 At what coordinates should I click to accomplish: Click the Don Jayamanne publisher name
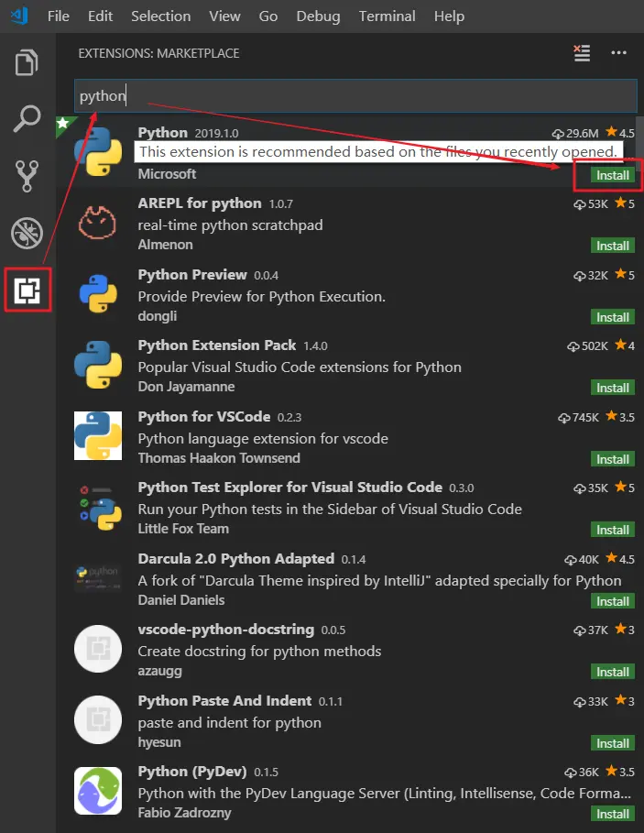coord(186,387)
